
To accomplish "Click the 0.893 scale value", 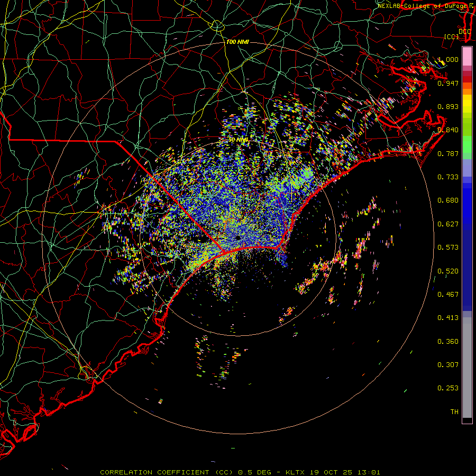I will (448, 106).
